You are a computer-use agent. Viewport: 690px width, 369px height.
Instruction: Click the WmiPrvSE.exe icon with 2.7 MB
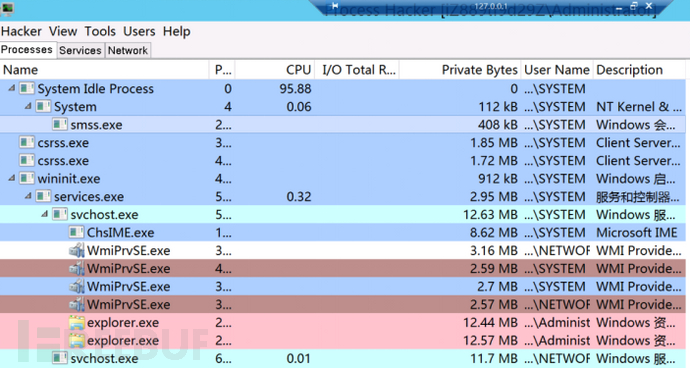(77, 286)
